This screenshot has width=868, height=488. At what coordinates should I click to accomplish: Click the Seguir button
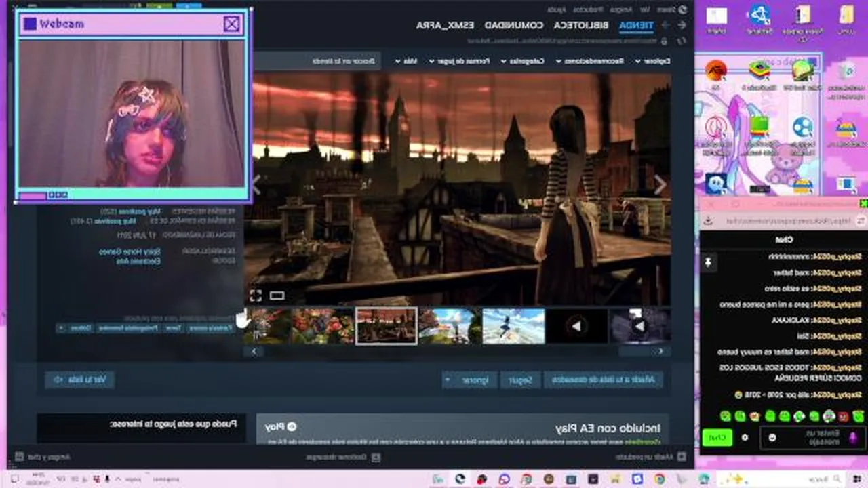point(521,380)
